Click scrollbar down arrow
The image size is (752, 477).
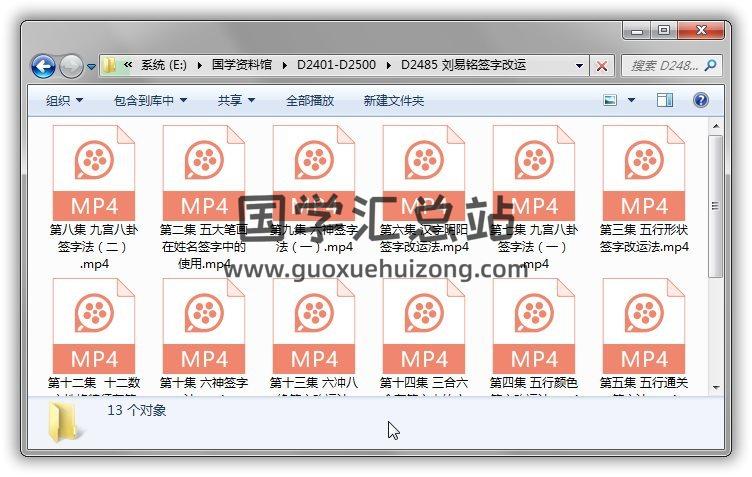[x=716, y=387]
